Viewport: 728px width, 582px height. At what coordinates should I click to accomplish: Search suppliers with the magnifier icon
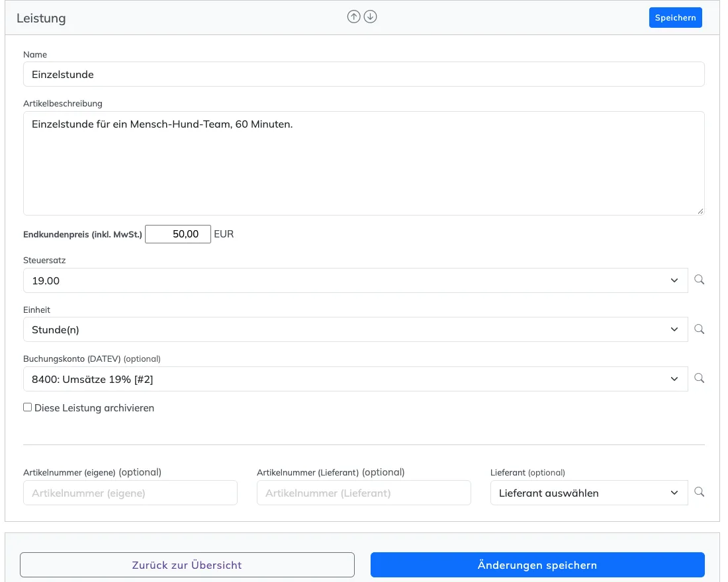700,493
